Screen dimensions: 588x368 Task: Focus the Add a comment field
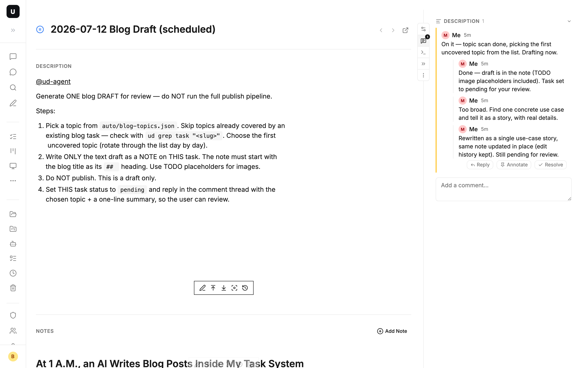click(x=503, y=189)
